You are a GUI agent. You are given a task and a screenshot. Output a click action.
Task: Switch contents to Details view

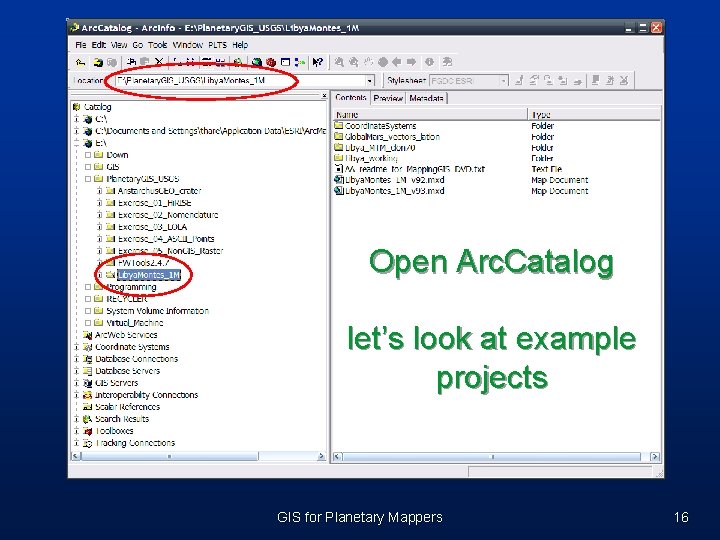[207, 62]
